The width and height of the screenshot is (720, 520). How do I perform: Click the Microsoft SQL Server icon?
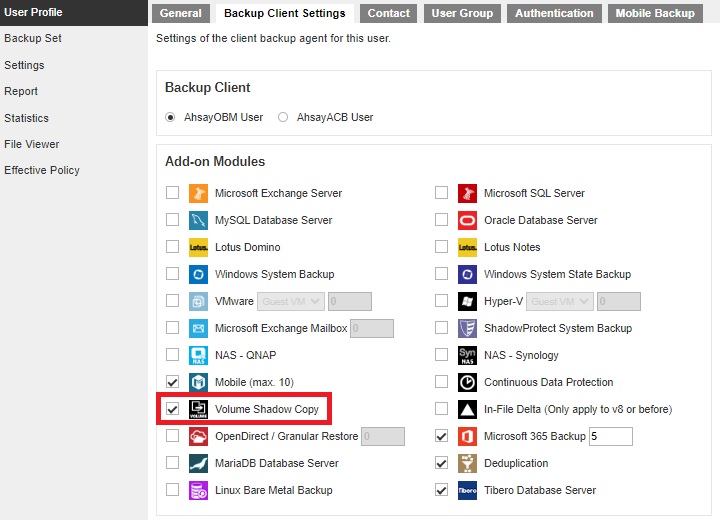pos(467,193)
